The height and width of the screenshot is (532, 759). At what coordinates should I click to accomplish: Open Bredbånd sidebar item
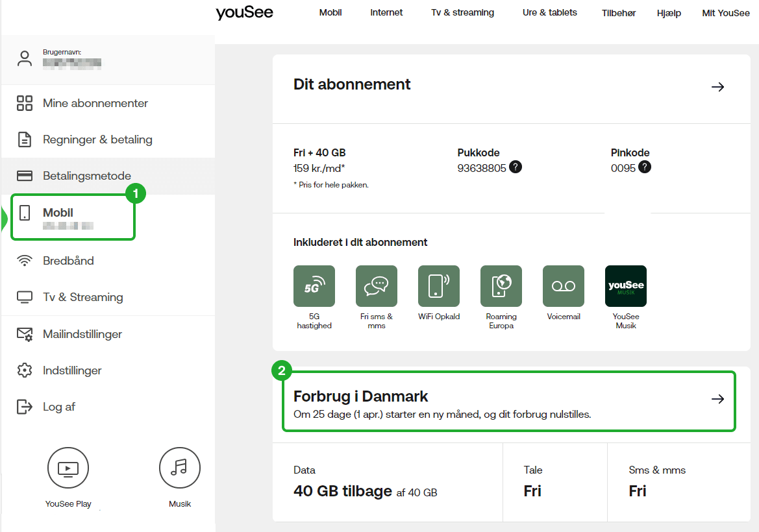click(68, 261)
